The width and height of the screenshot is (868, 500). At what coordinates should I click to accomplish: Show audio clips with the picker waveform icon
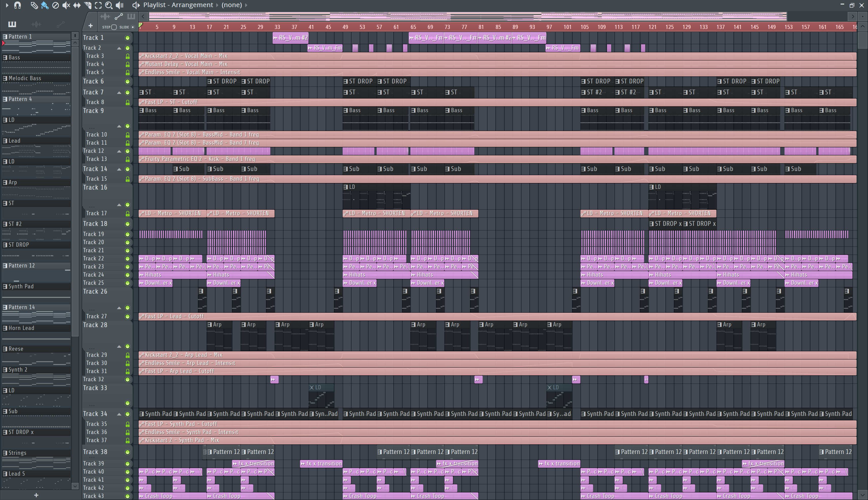(36, 24)
